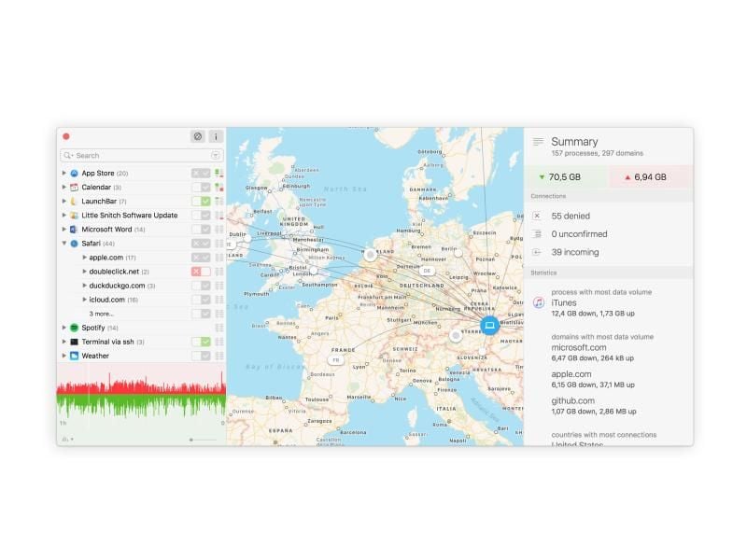This screenshot has width=747, height=560.
Task: Click the Search field
Action: (x=142, y=156)
